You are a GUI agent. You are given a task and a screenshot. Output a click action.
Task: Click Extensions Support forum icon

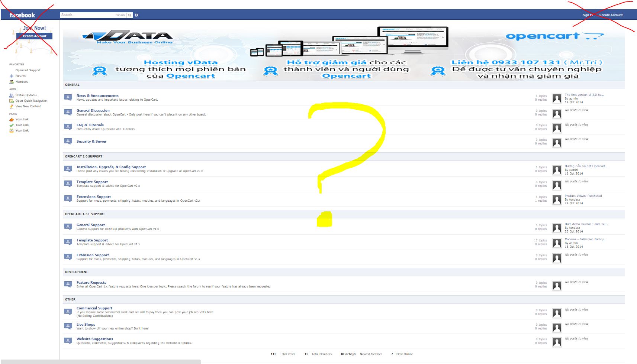pyautogui.click(x=68, y=198)
